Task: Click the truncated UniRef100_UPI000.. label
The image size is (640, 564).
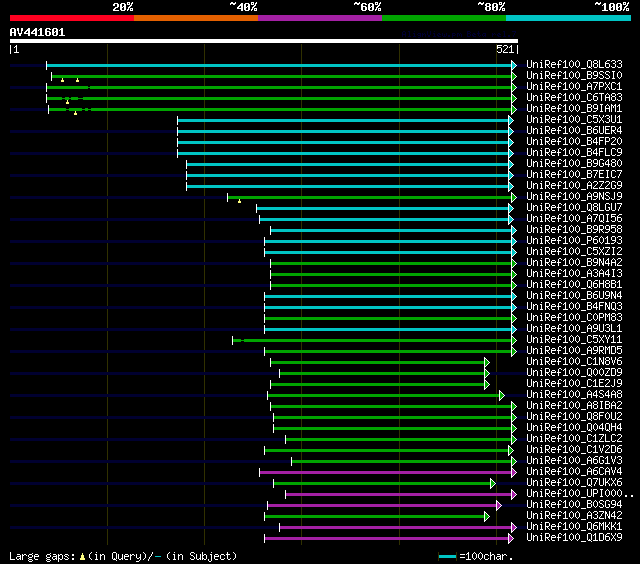Action: 580,494
